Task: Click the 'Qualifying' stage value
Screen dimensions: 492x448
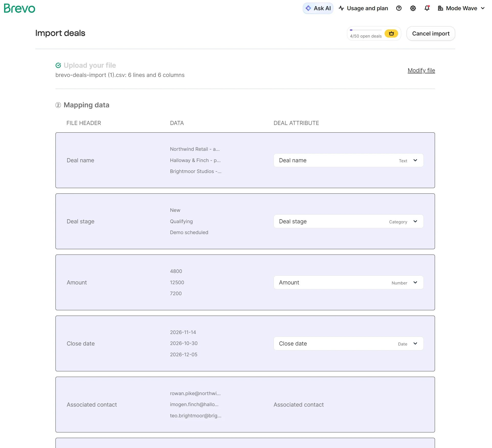Action: pyautogui.click(x=181, y=221)
